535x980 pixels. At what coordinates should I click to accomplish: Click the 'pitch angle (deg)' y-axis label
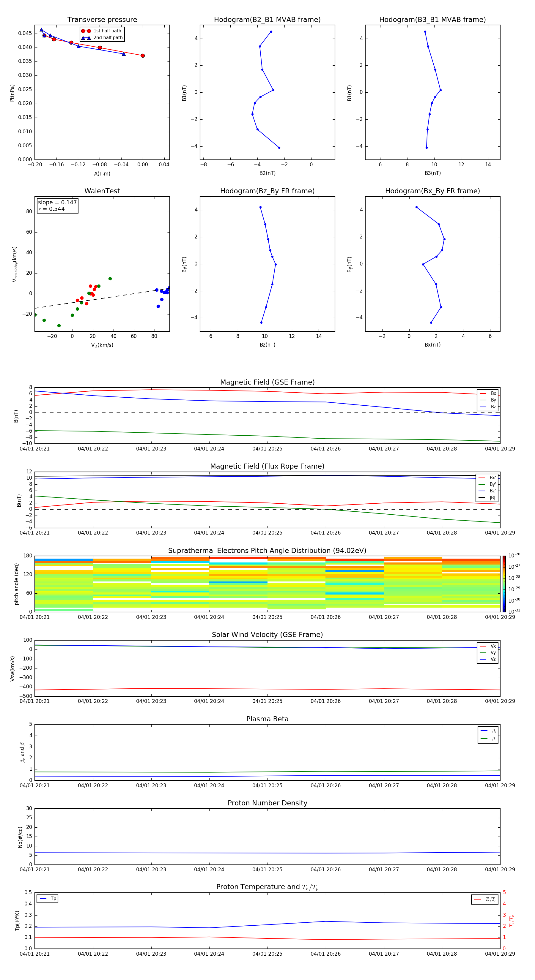pos(16,584)
